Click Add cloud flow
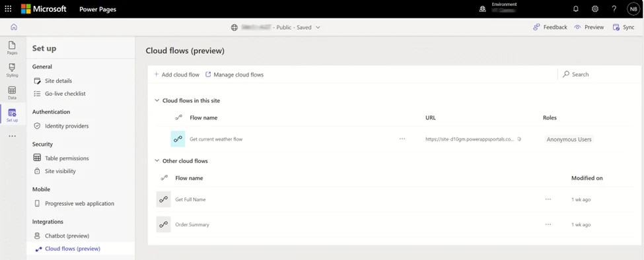Screen dimensions: 644x260 [176, 75]
